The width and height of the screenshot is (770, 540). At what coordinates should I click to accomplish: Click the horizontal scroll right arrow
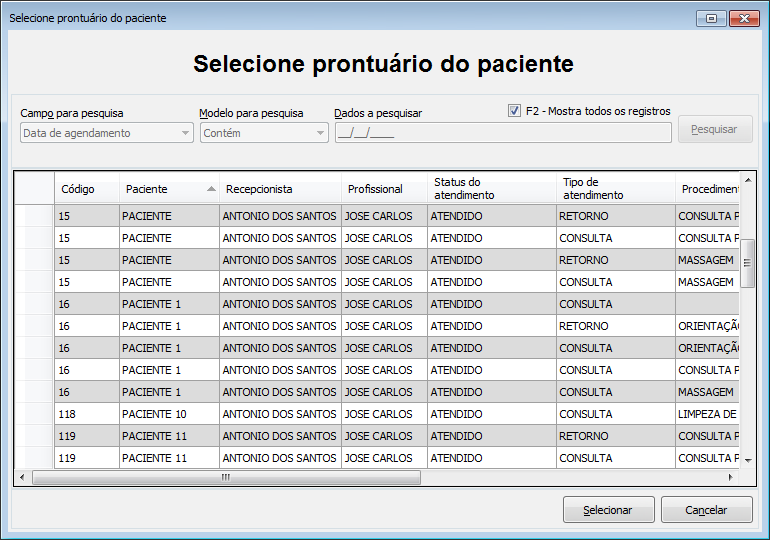coord(731,477)
